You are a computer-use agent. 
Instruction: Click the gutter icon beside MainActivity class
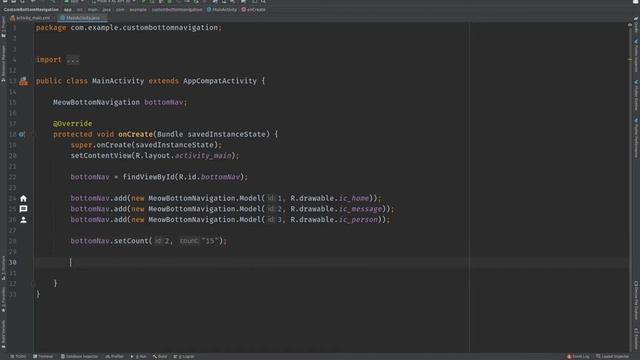tap(24, 81)
